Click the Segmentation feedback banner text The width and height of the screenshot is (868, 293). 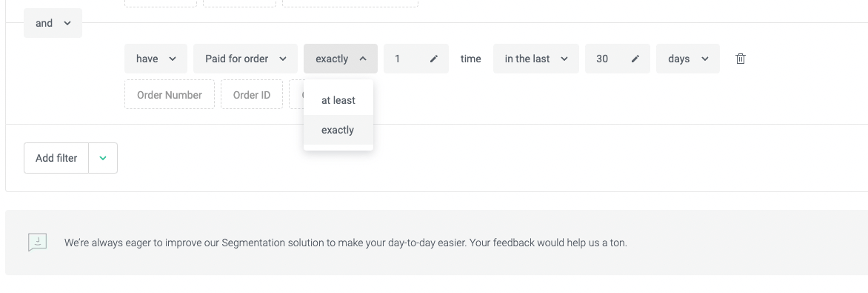pos(345,243)
